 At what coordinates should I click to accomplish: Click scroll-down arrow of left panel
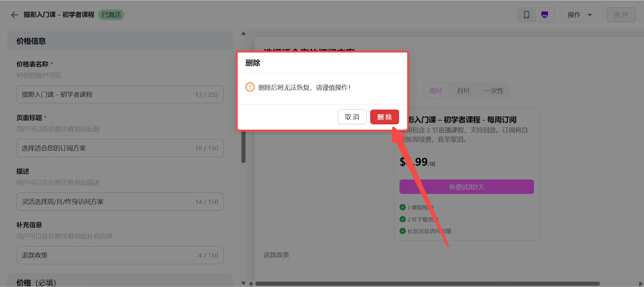(244, 283)
